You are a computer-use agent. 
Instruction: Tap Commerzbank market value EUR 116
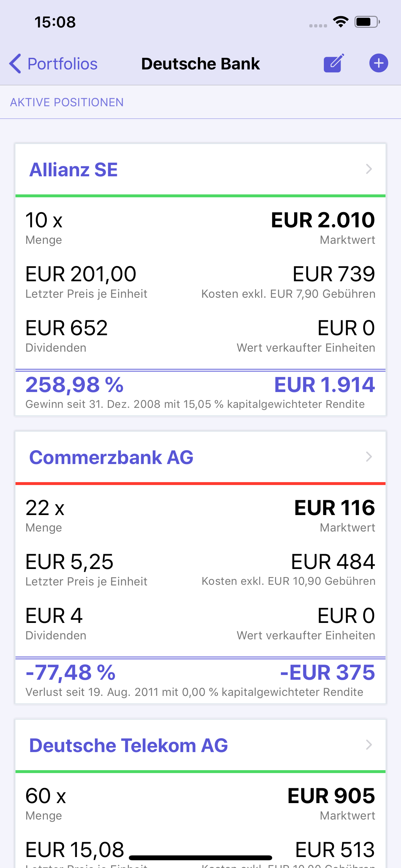pyautogui.click(x=334, y=508)
